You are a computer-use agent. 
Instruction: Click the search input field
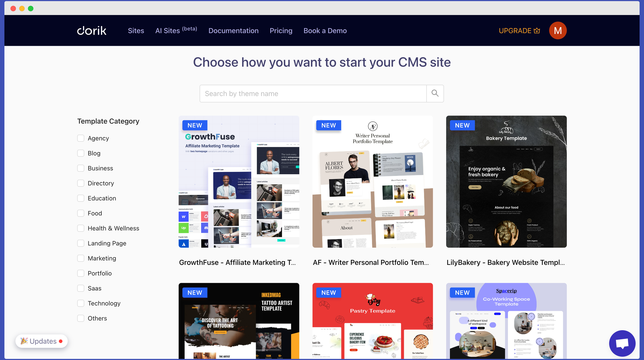314,93
